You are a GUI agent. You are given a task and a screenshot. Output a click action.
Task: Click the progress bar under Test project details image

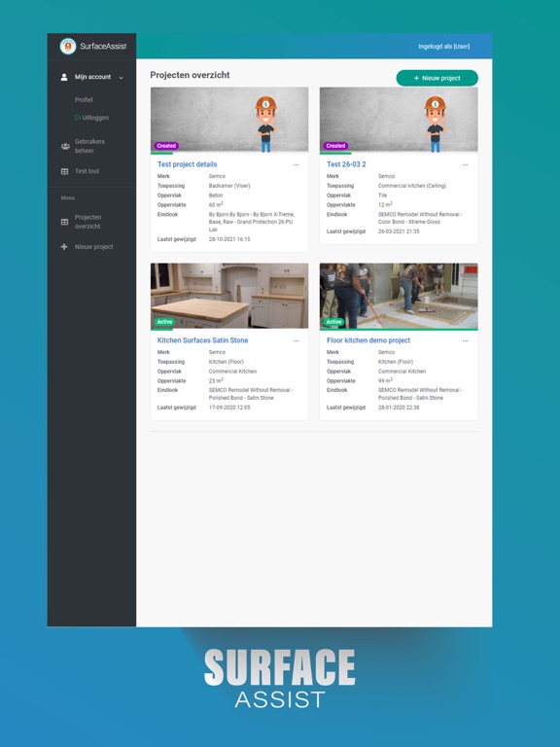pos(162,154)
